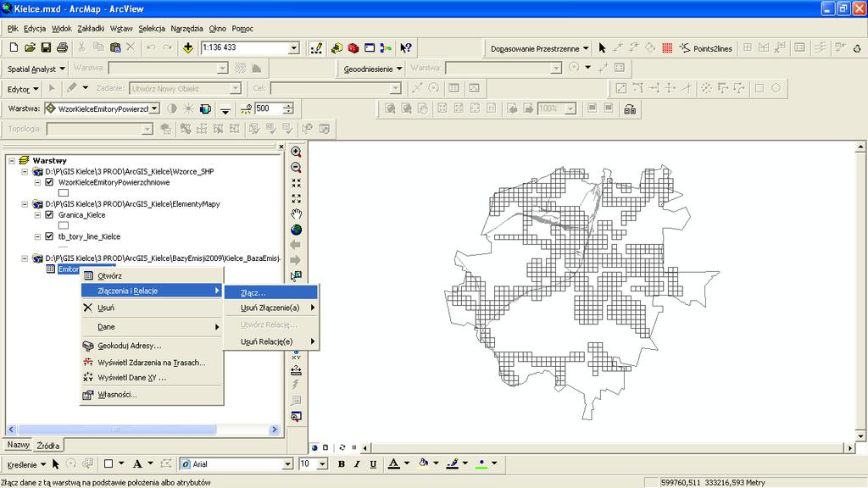Viewport: 868px width, 488px height.
Task: Toggle underline text formatting
Action: (x=373, y=464)
